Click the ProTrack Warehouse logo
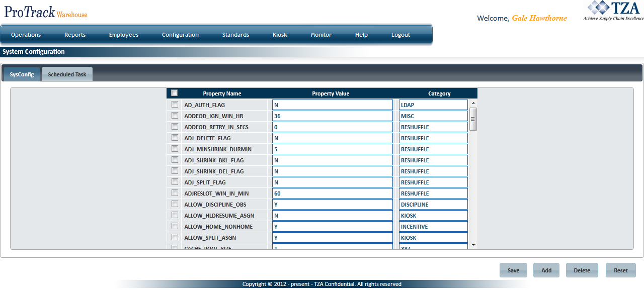This screenshot has width=644, height=292. [x=46, y=12]
